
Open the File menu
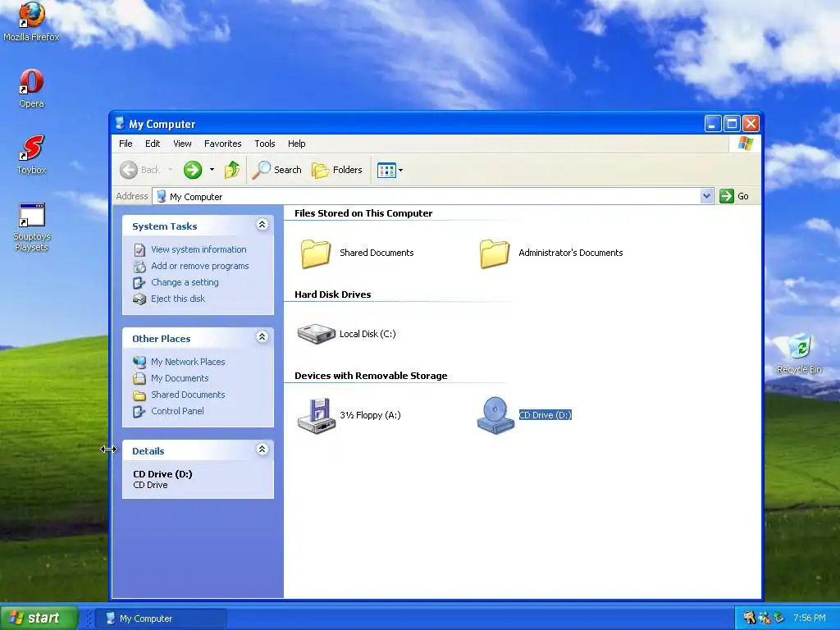pyautogui.click(x=126, y=144)
